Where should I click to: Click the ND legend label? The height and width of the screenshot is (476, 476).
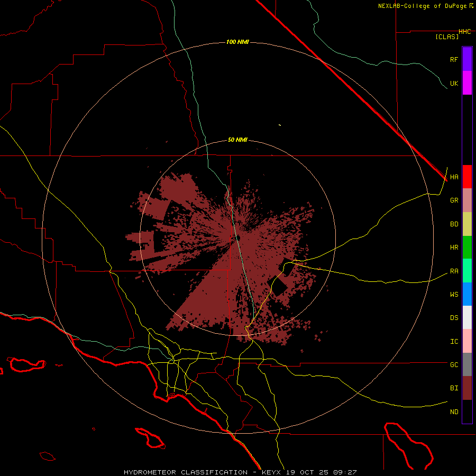coord(454,412)
